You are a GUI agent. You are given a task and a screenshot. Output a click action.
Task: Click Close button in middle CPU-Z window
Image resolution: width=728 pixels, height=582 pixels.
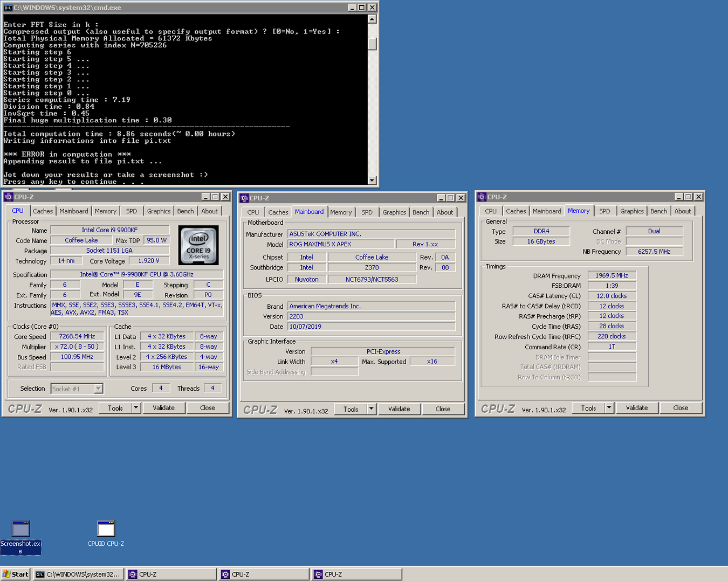443,409
